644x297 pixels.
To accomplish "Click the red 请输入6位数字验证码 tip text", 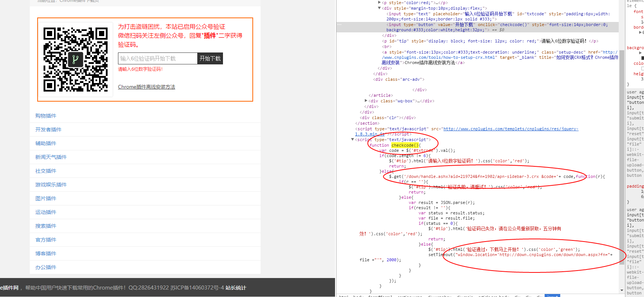I will (x=140, y=69).
